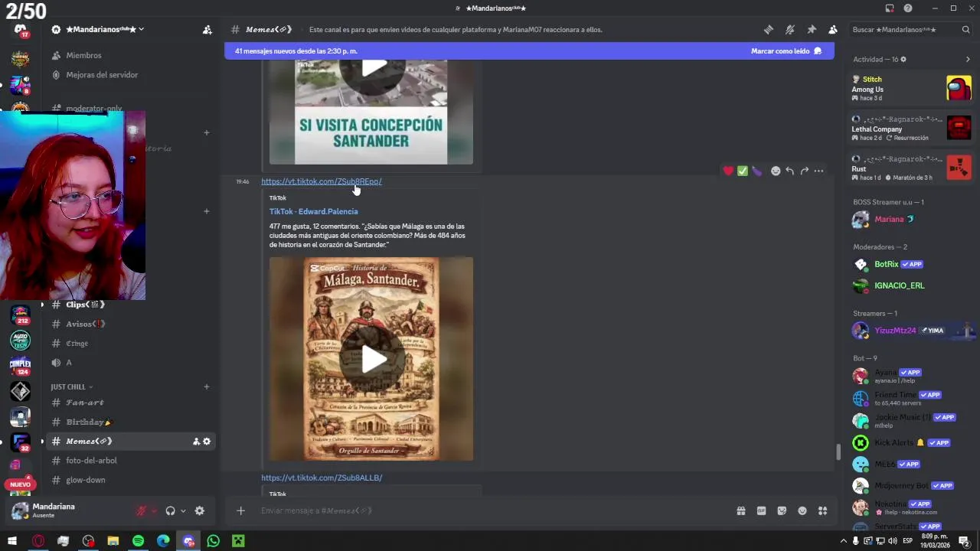The image size is (980, 551).
Task: Open headphone output options arrow
Action: point(183,511)
